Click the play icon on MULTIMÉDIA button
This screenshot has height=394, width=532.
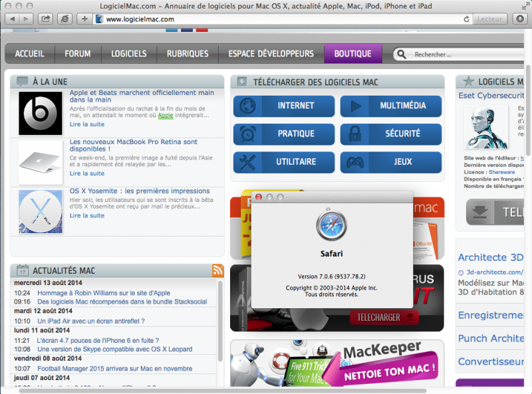355,106
